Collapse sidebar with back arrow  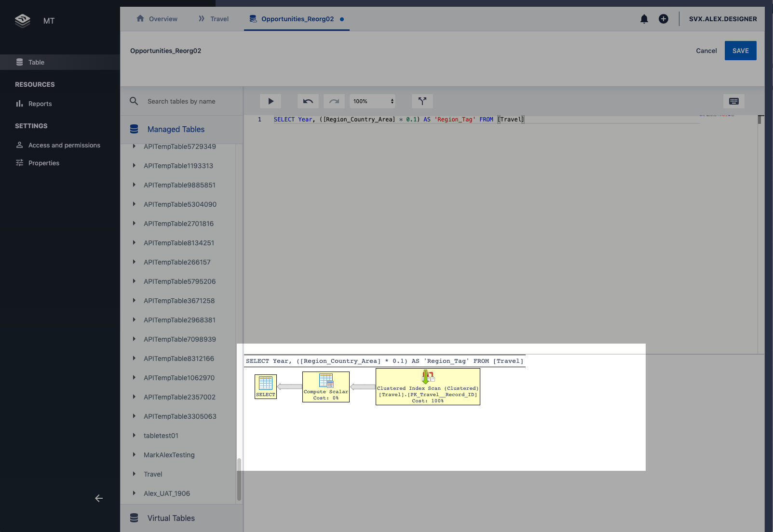coord(99,498)
